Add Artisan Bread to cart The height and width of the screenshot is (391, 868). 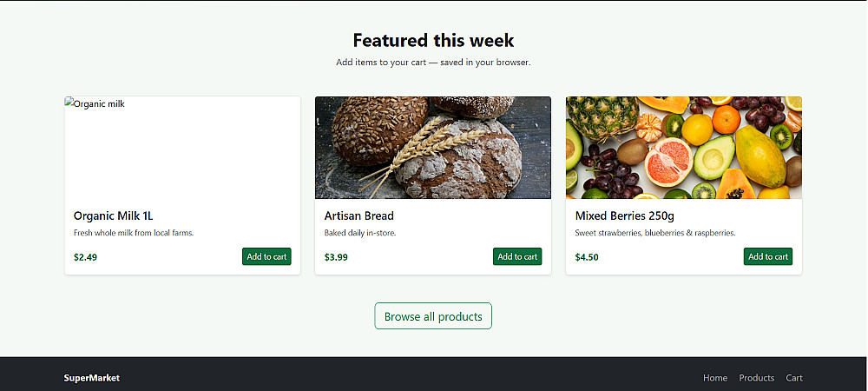[517, 256]
